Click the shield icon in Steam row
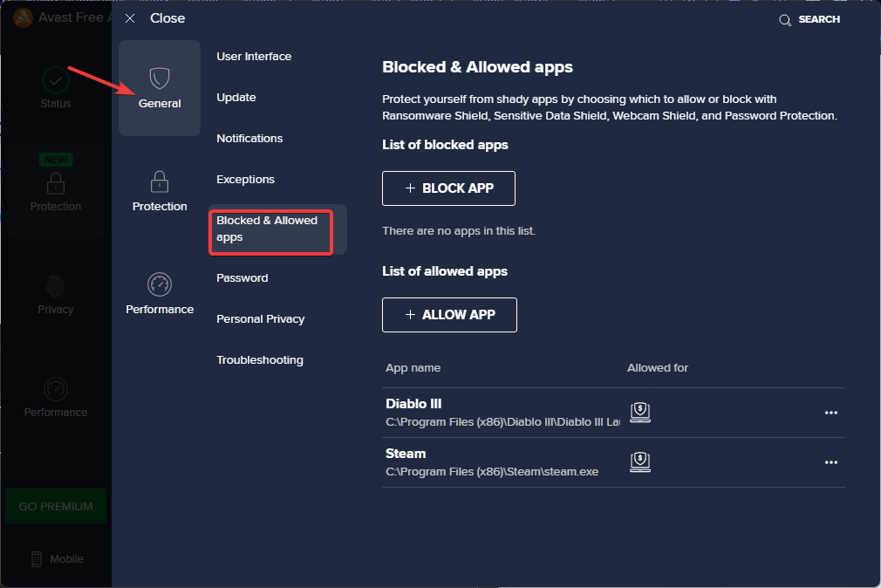Image resolution: width=881 pixels, height=588 pixels. (x=640, y=462)
